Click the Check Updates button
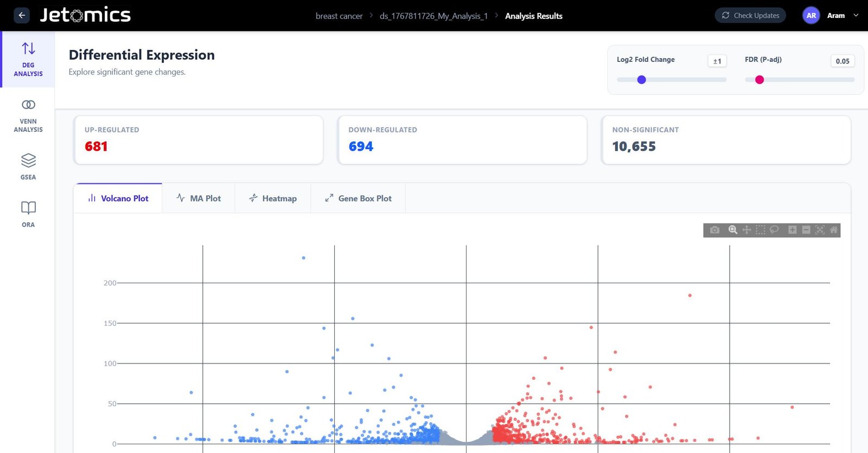Screen dimensions: 868x453 750,15
